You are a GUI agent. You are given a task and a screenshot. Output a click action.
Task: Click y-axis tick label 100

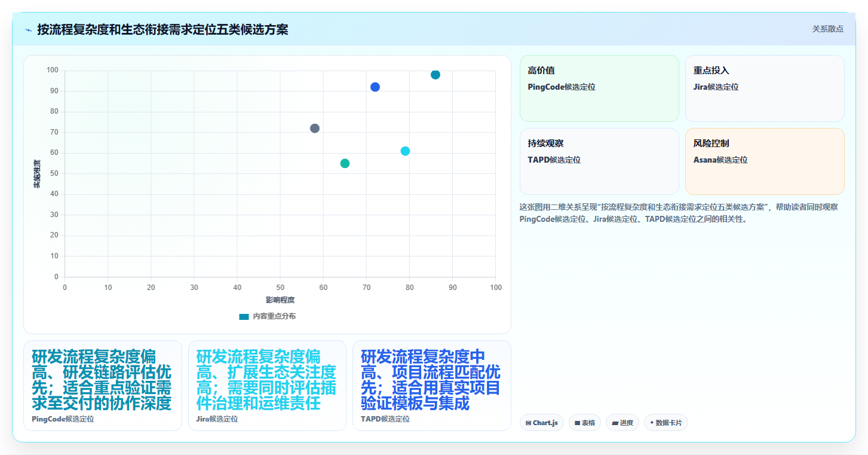[x=53, y=71]
